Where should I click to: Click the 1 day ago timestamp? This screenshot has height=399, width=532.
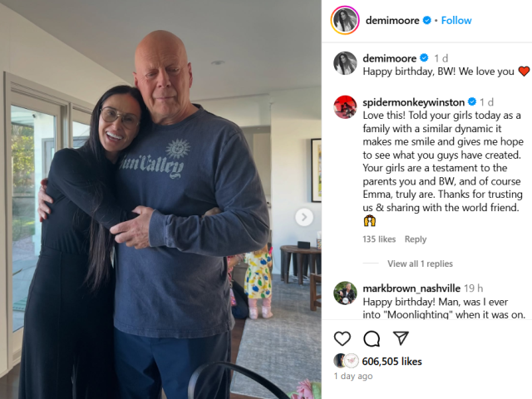(353, 377)
